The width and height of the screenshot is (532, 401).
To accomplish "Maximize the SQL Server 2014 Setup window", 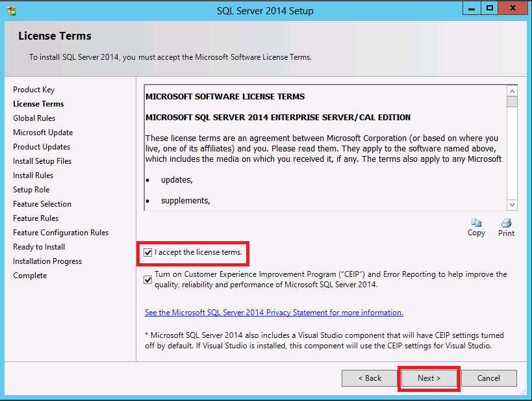I will [490, 8].
